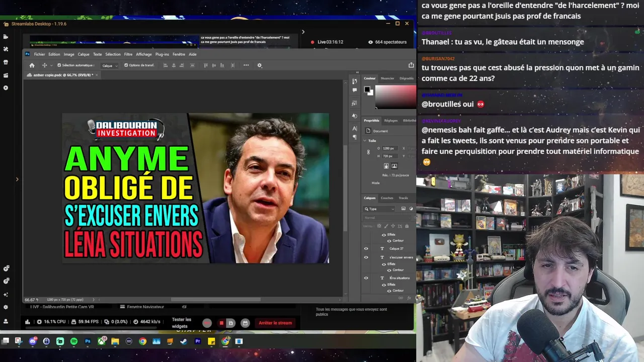Open Streamlabs Editor icon in sidebar
The width and height of the screenshot is (644, 362).
point(6,37)
